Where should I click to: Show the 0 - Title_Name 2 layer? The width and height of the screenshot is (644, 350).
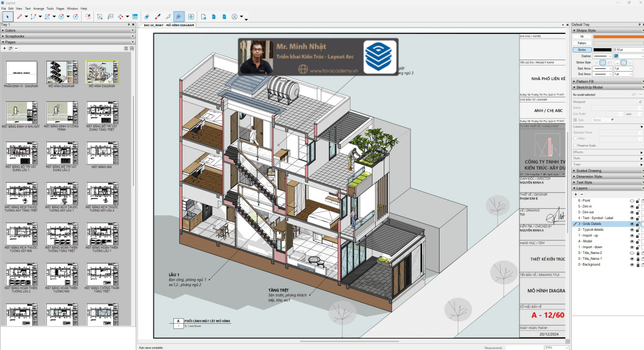point(632,253)
